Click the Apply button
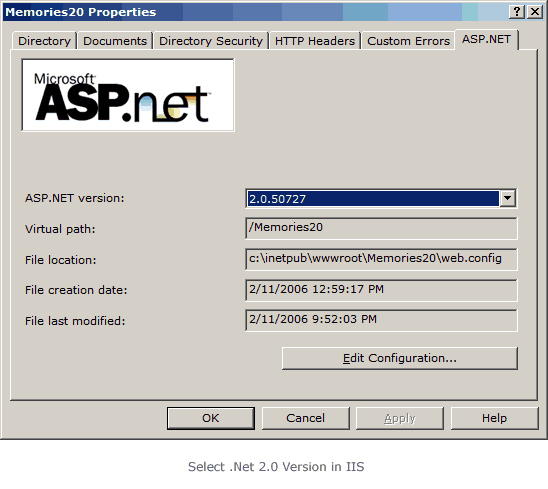The width and height of the screenshot is (548, 489). (x=400, y=418)
